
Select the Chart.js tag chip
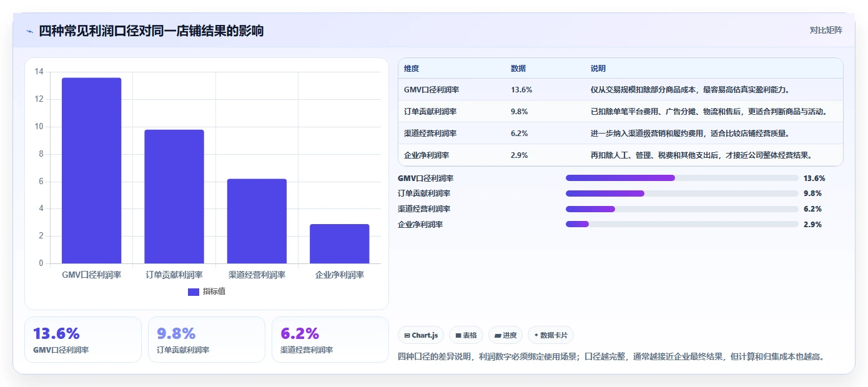tap(421, 335)
